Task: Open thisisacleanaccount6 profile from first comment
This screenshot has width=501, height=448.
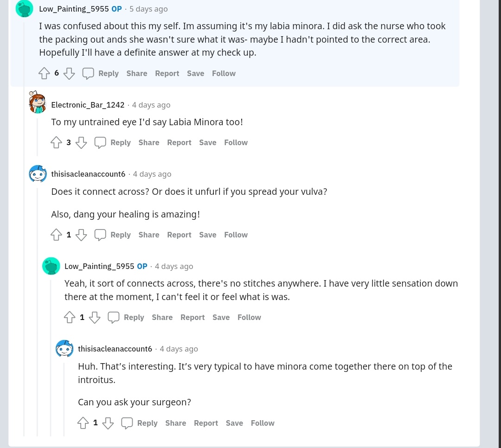Action: point(88,174)
